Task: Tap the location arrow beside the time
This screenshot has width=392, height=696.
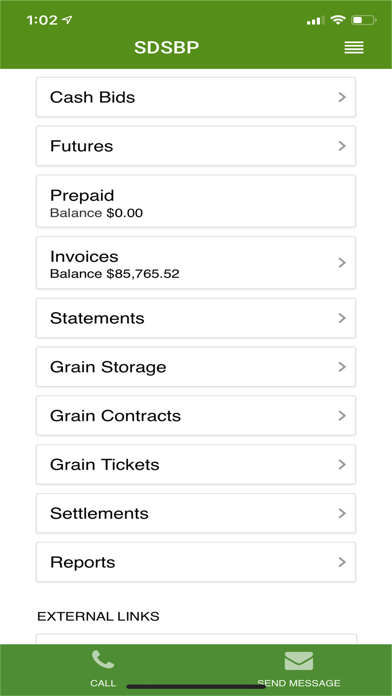Action: click(x=68, y=20)
